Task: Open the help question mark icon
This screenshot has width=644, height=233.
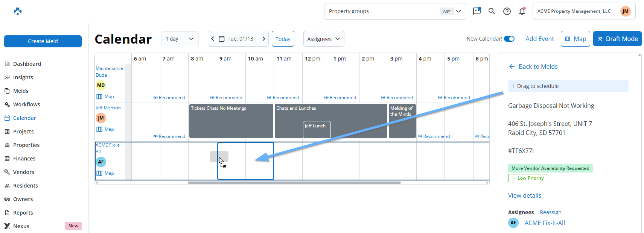Action: [507, 11]
